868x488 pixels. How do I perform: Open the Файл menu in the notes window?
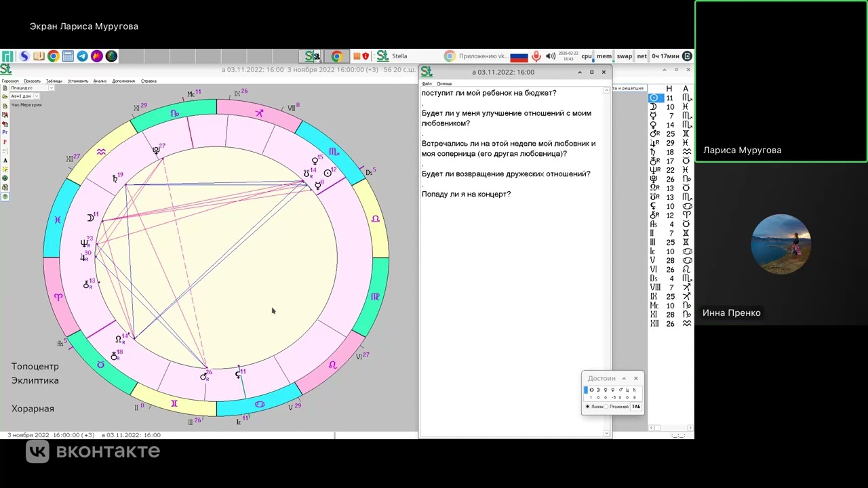point(427,83)
